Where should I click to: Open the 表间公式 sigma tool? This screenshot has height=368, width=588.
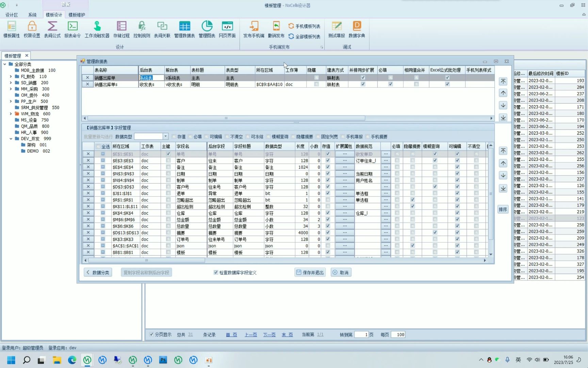52,29
